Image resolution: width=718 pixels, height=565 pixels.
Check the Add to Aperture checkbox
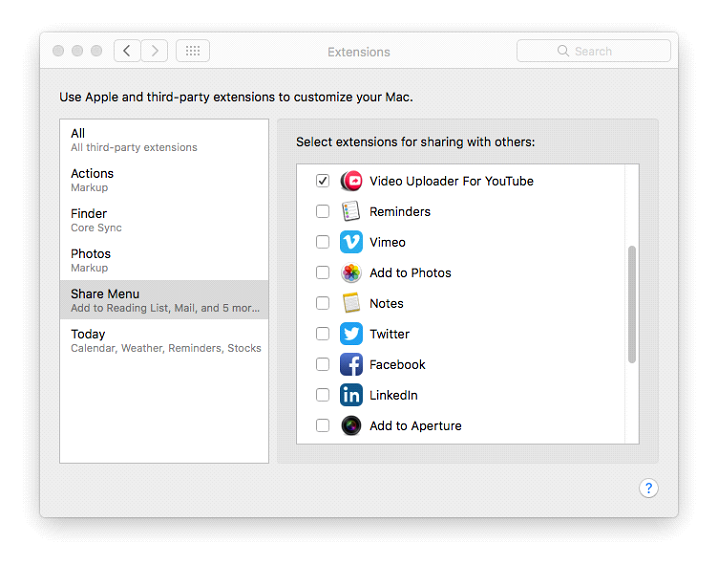click(x=322, y=426)
